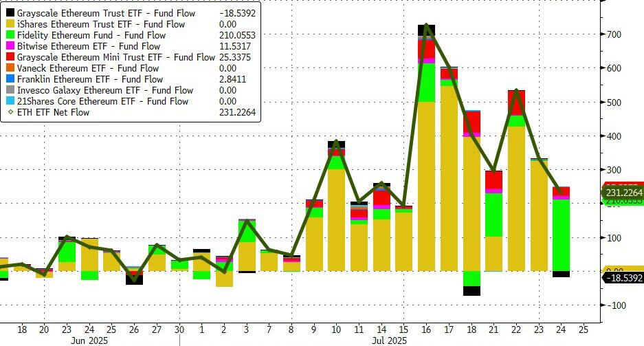
Task: Click the magenta Bitwise Ethereum ETF legend swatch
Action: point(10,46)
